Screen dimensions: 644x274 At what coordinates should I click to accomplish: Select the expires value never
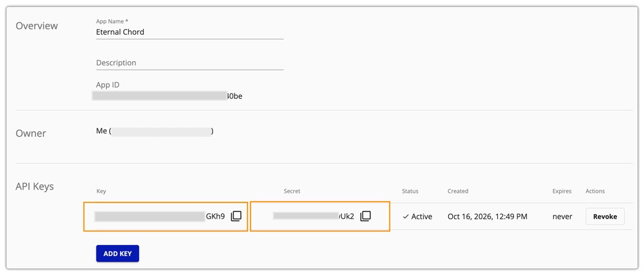click(x=562, y=217)
